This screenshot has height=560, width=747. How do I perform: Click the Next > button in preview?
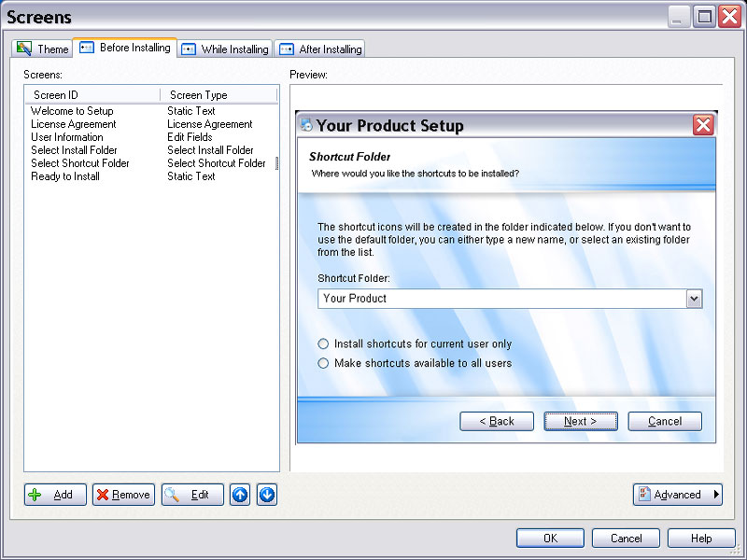581,422
